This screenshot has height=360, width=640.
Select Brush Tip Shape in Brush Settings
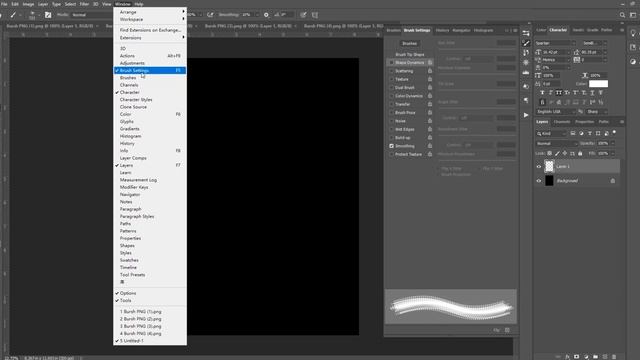click(410, 54)
